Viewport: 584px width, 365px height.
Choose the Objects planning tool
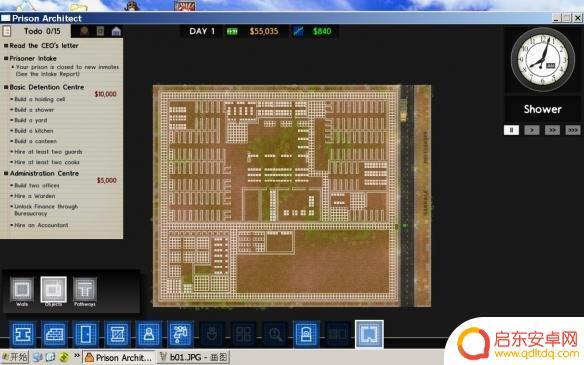pyautogui.click(x=53, y=289)
